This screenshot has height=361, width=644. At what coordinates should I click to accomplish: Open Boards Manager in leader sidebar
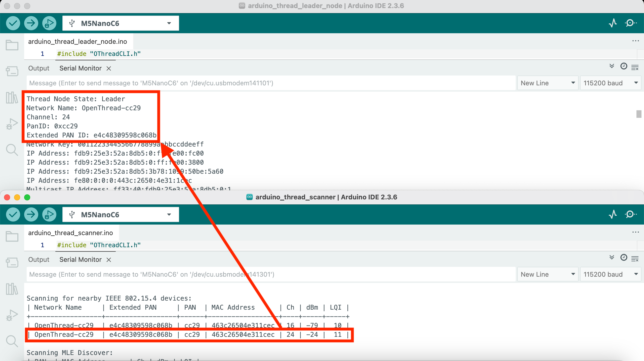(12, 71)
